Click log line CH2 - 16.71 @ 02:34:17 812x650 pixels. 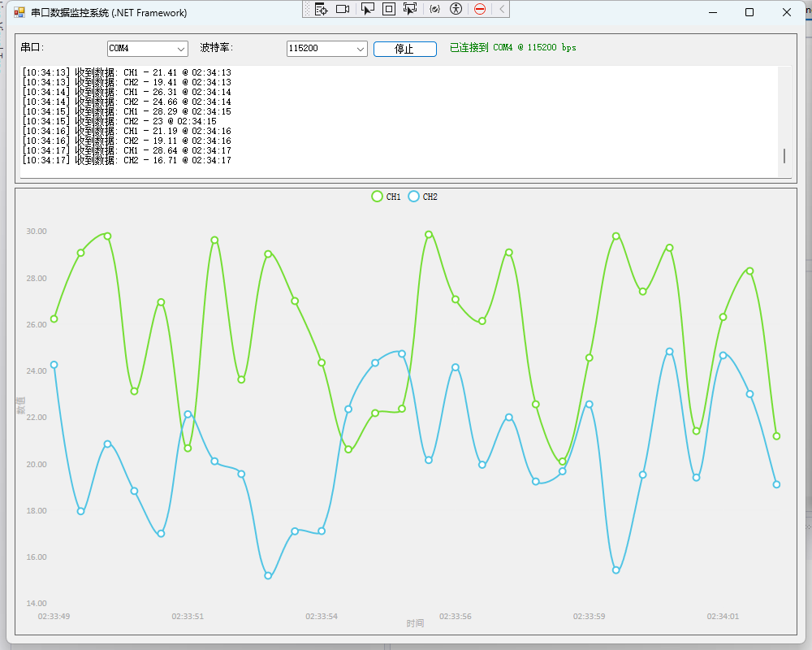tap(127, 160)
